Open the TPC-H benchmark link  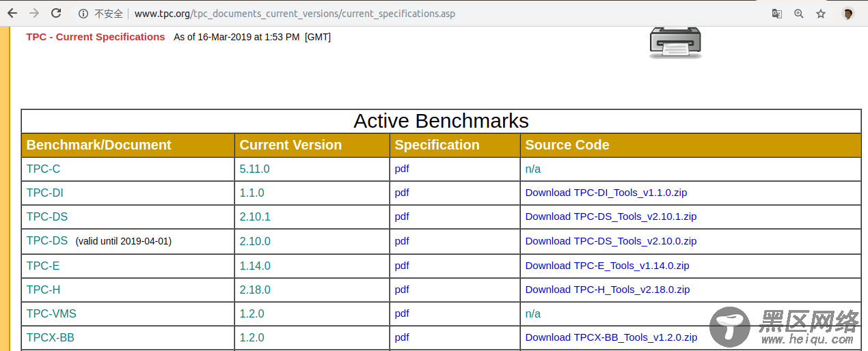tap(44, 290)
